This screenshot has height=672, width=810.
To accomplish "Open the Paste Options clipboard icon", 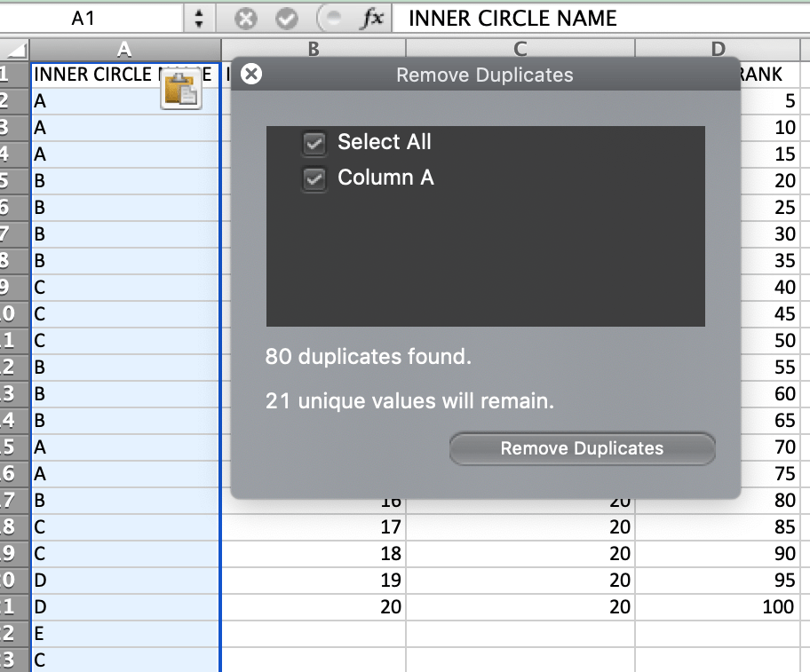I will [180, 91].
